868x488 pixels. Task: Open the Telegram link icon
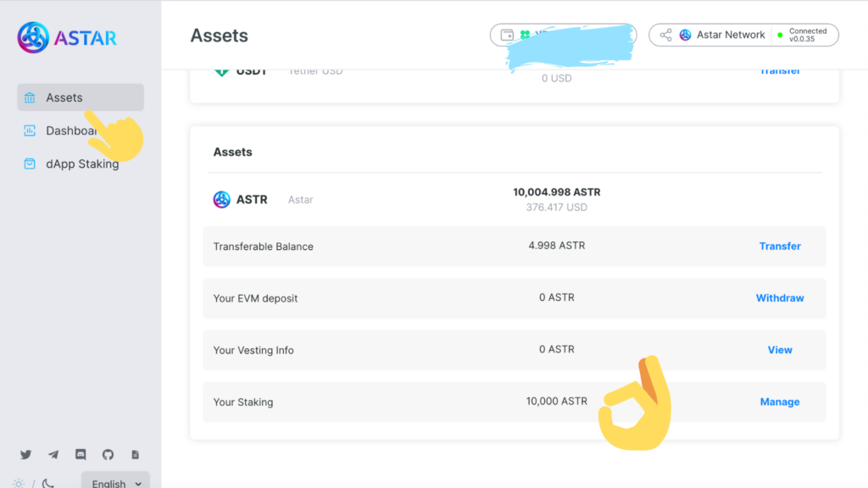53,455
